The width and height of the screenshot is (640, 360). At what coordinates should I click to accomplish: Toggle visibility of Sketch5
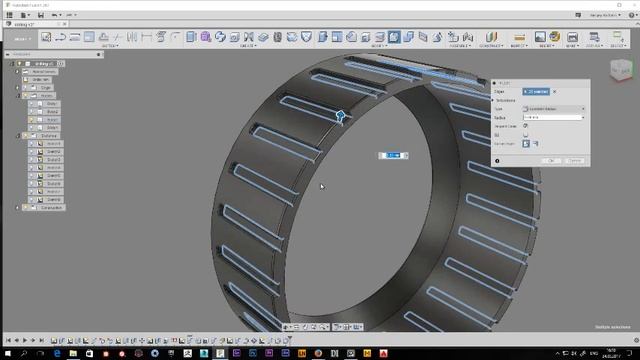coord(31,176)
